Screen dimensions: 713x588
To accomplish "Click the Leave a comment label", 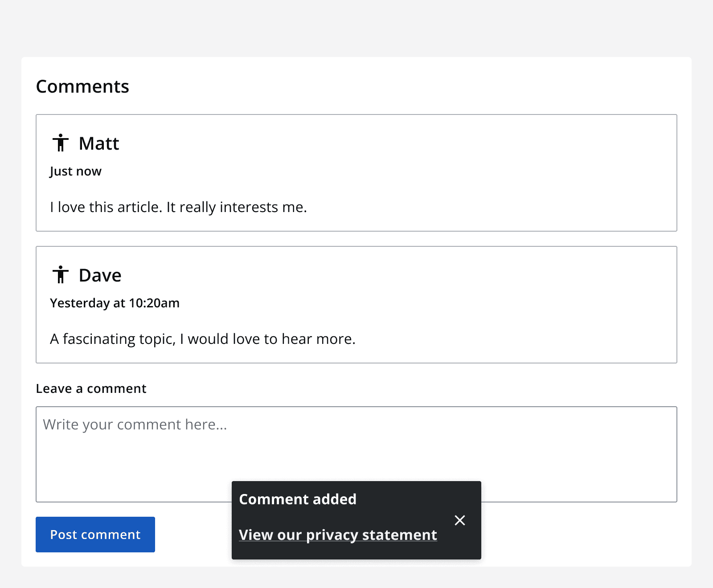I will (91, 388).
